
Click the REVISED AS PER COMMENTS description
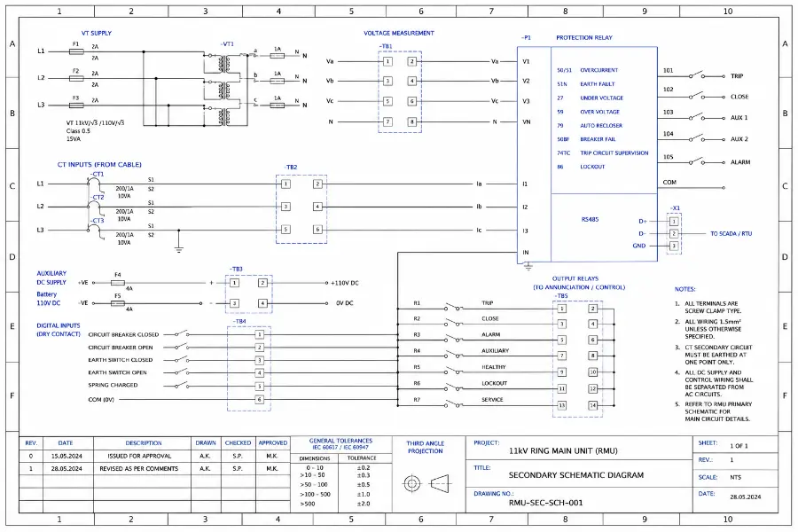(x=139, y=468)
